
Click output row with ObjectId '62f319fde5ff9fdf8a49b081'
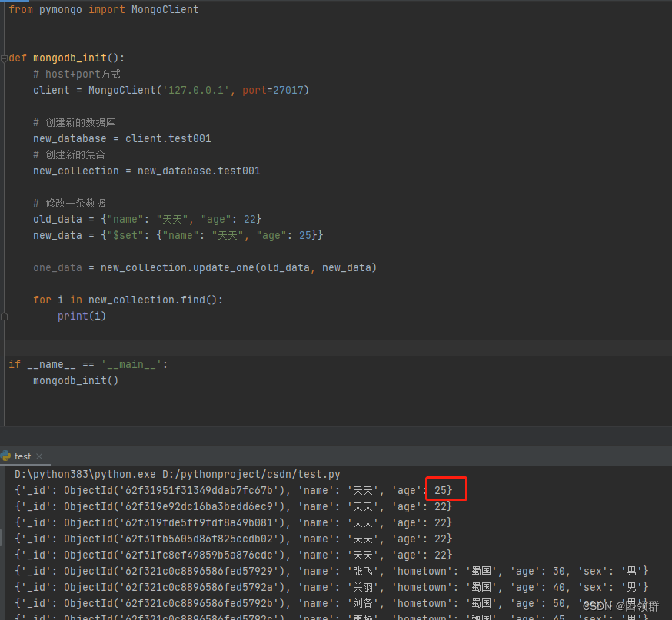(234, 522)
